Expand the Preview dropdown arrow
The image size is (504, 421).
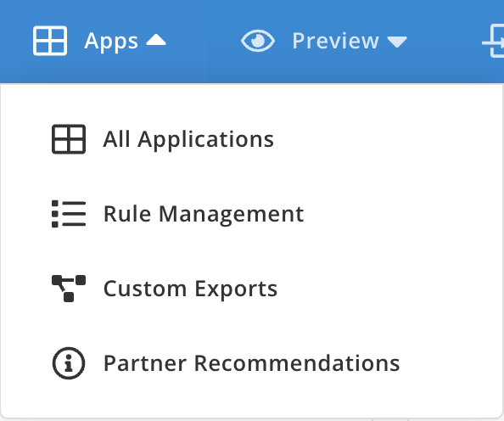397,42
